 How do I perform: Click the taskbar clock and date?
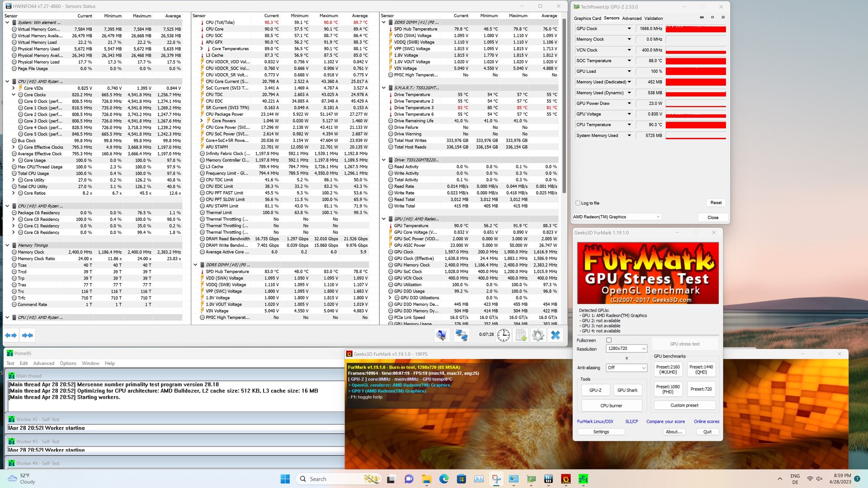pos(840,479)
